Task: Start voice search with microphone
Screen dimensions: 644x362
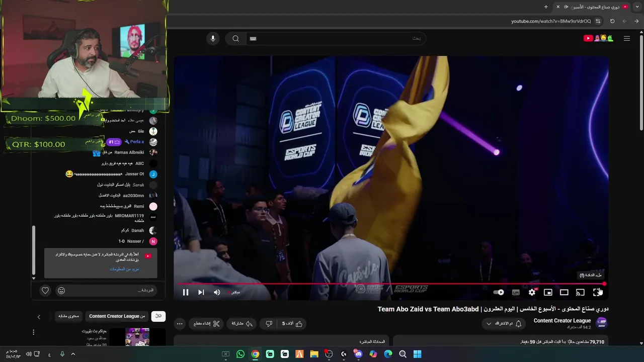Action: pyautogui.click(x=213, y=39)
